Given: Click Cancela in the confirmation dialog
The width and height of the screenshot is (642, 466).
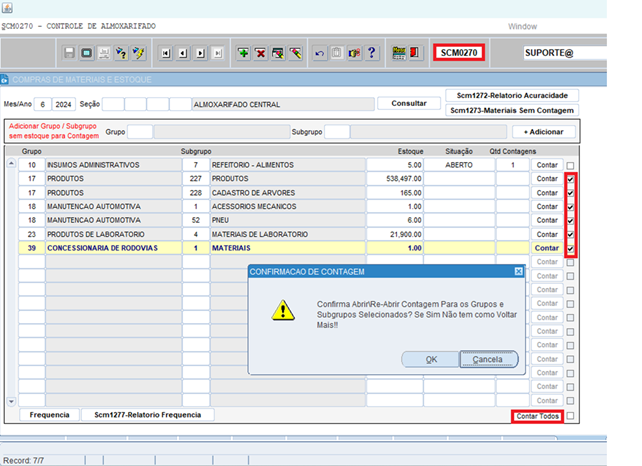Looking at the screenshot, I should (x=489, y=359).
